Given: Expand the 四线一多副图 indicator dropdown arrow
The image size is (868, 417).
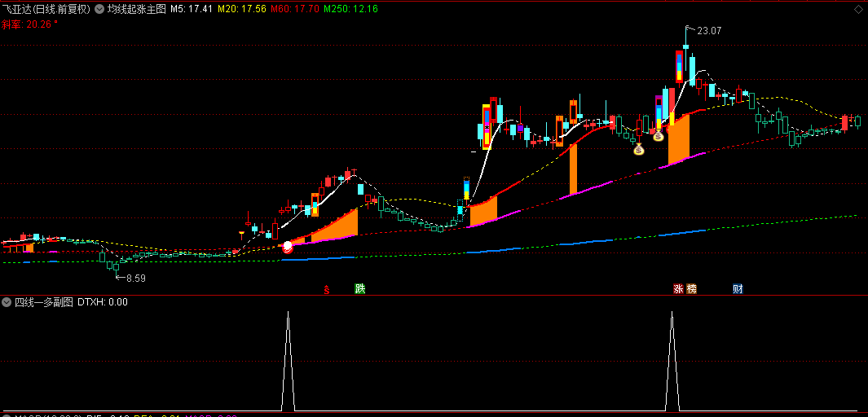Looking at the screenshot, I should pos(7,302).
